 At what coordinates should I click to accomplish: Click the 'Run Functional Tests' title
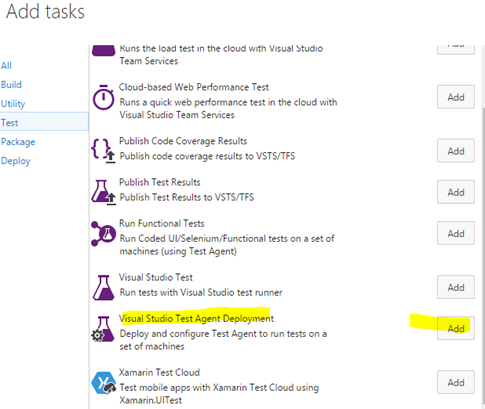[x=162, y=223]
